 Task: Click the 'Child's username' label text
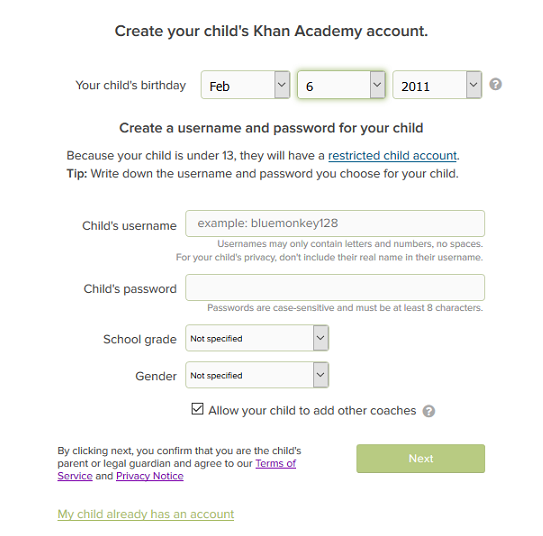[129, 226]
